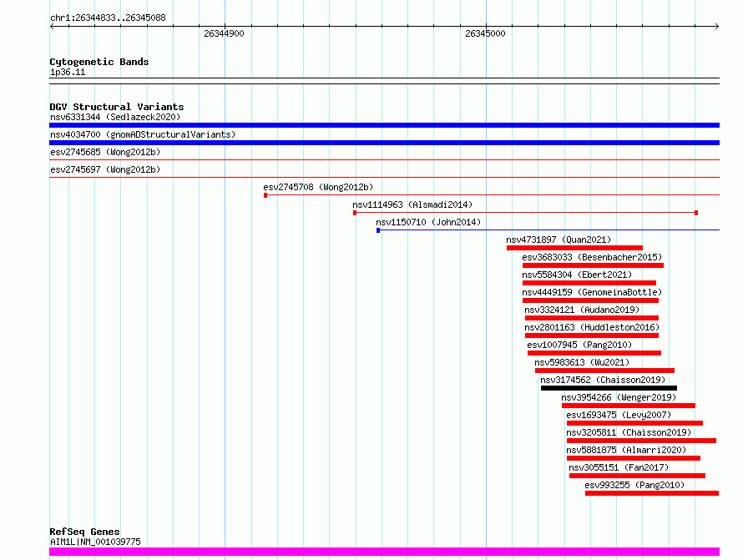Viewport: 743px width, 560px height.
Task: Click the nsv5881875 (Almarri2020) label
Action: point(626,450)
